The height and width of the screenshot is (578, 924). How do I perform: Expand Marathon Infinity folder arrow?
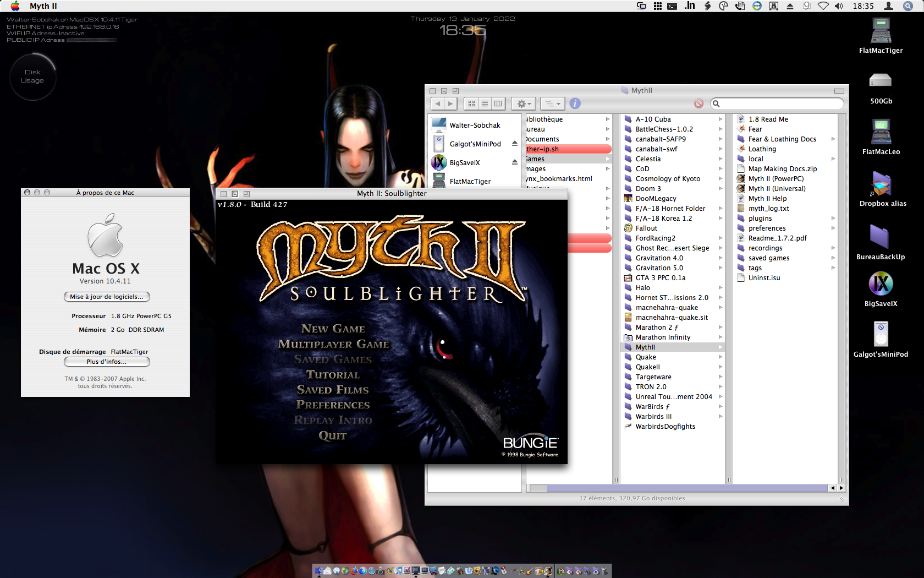tap(720, 337)
